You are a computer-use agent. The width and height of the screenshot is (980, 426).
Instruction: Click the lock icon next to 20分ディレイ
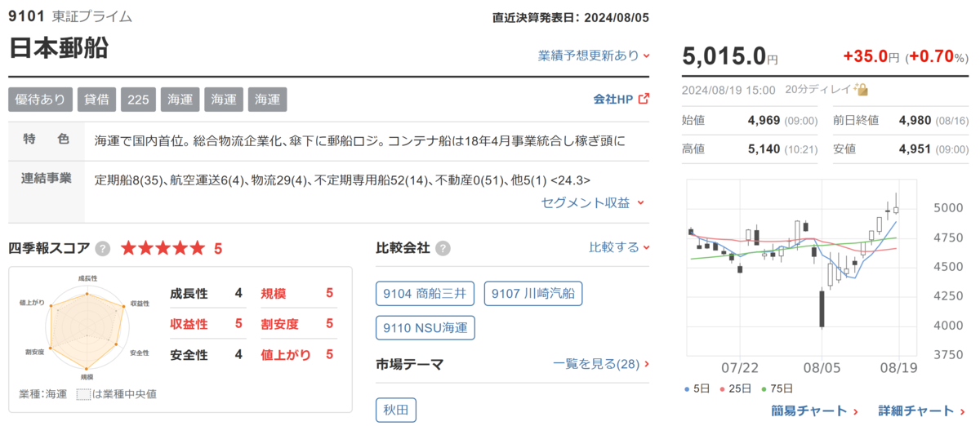pos(861,90)
